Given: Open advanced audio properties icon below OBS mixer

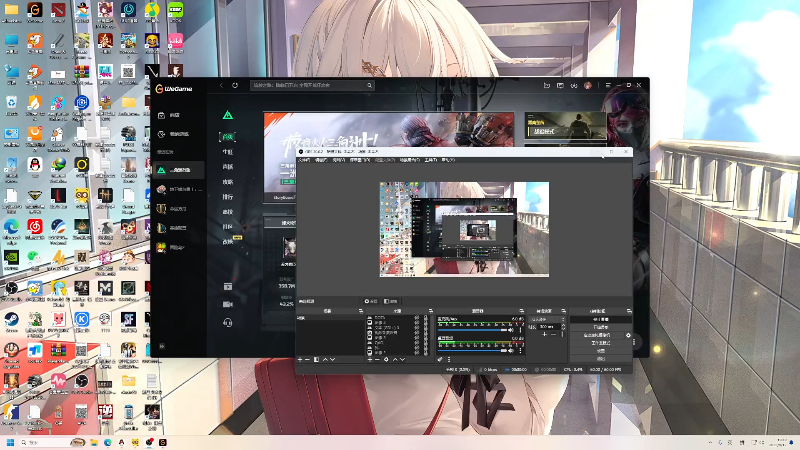Looking at the screenshot, I should click(x=440, y=360).
